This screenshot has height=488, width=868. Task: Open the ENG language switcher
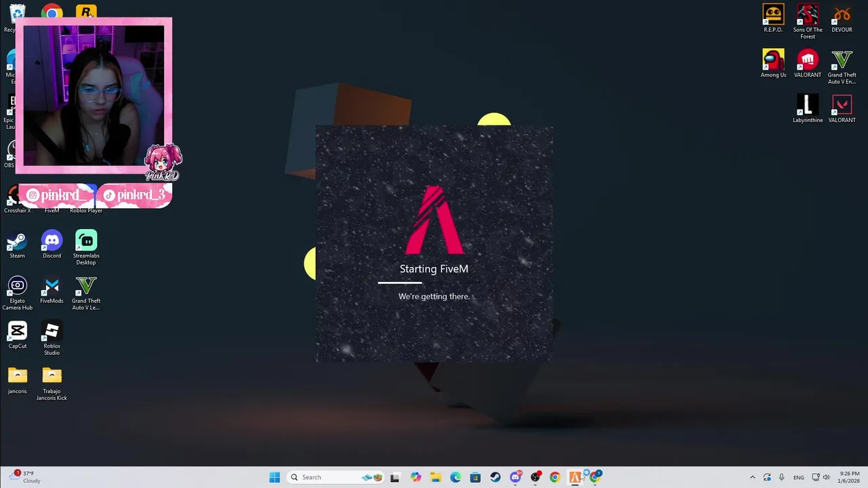[799, 477]
